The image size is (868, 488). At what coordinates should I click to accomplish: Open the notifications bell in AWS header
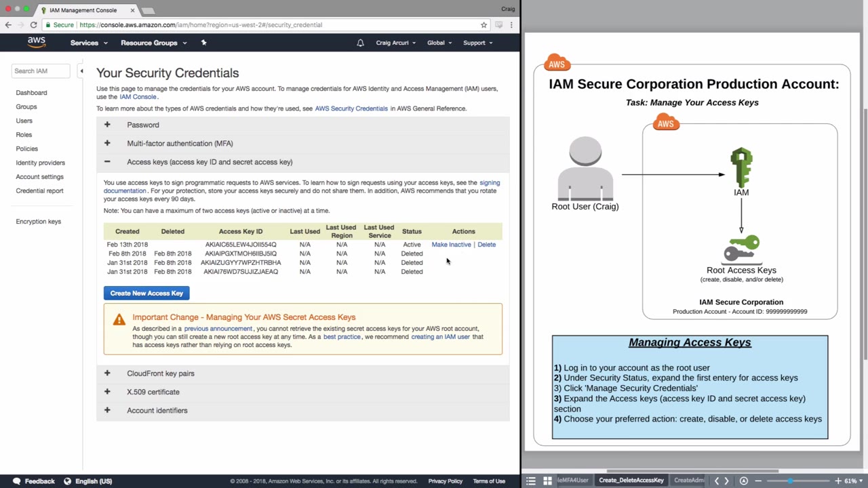click(360, 43)
